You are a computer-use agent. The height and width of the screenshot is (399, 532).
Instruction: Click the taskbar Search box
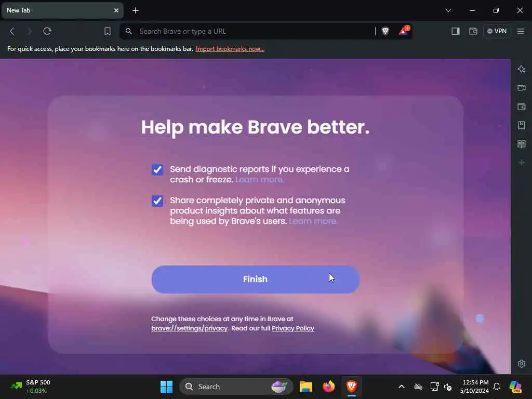click(236, 387)
